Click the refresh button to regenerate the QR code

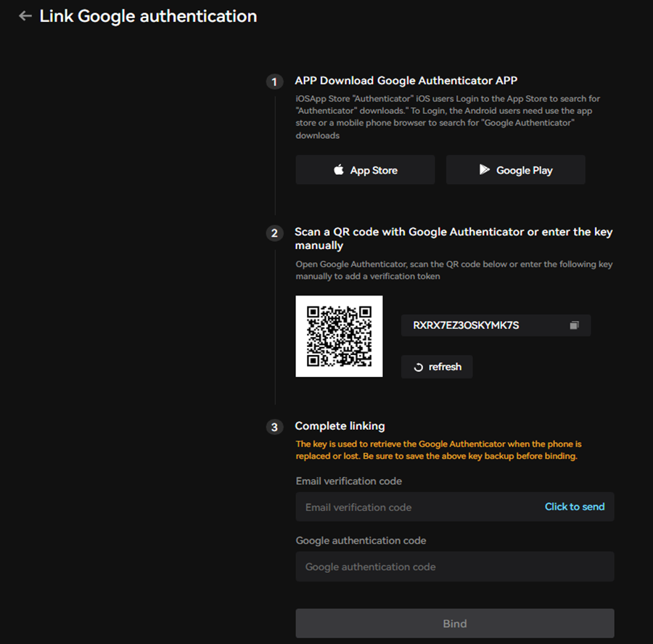pos(436,367)
